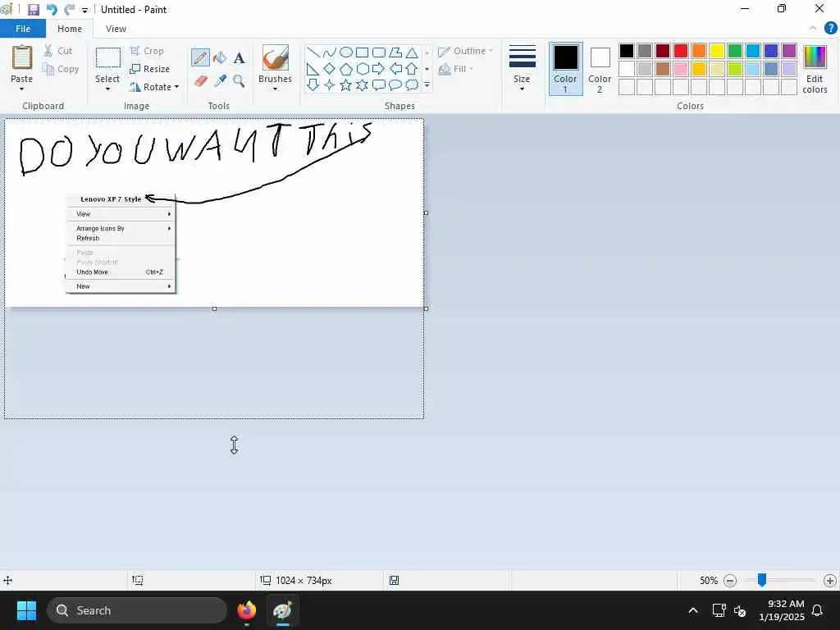Choose the Right triangle shape

pos(313,69)
